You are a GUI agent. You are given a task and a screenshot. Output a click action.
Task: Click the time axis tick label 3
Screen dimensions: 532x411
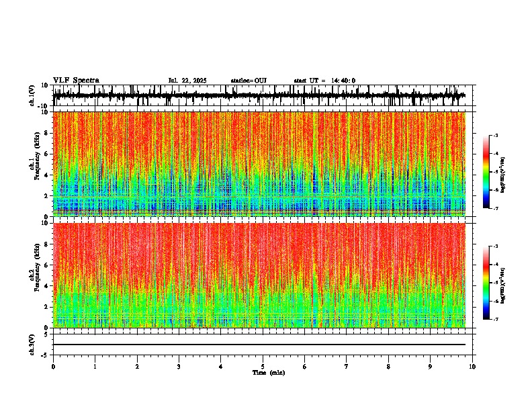179,367
